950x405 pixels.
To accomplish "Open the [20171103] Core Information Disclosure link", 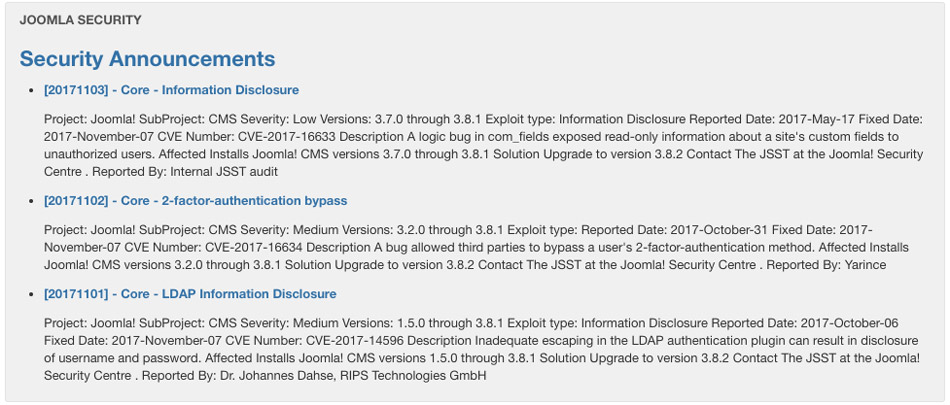I will click(171, 90).
